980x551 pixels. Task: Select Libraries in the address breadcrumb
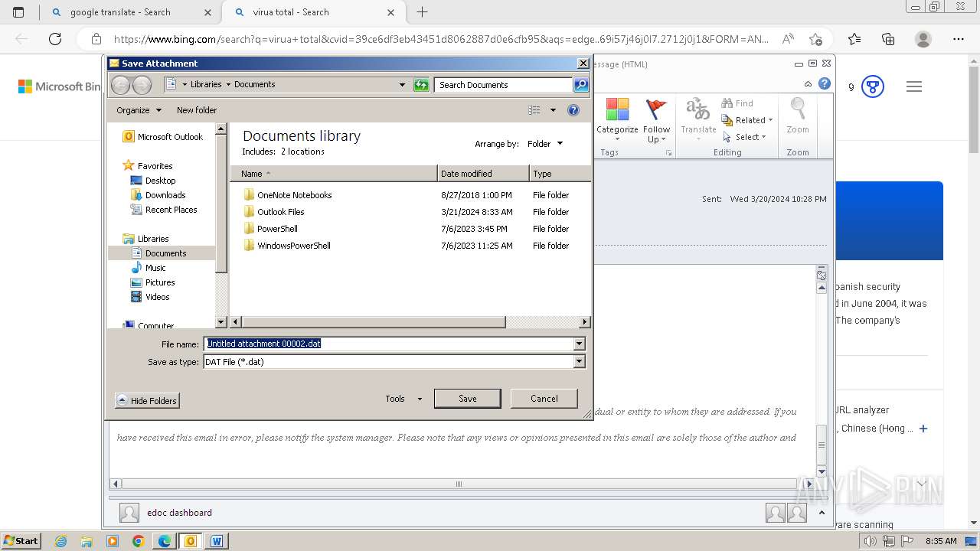click(206, 84)
